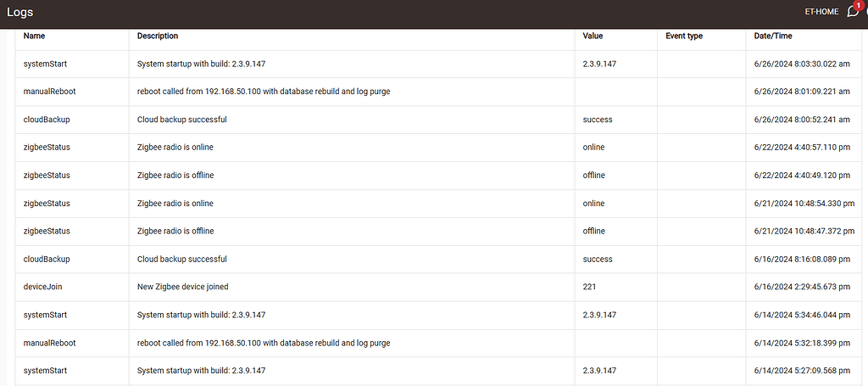Click the Logs page title
This screenshot has width=868, height=386.
click(x=20, y=12)
